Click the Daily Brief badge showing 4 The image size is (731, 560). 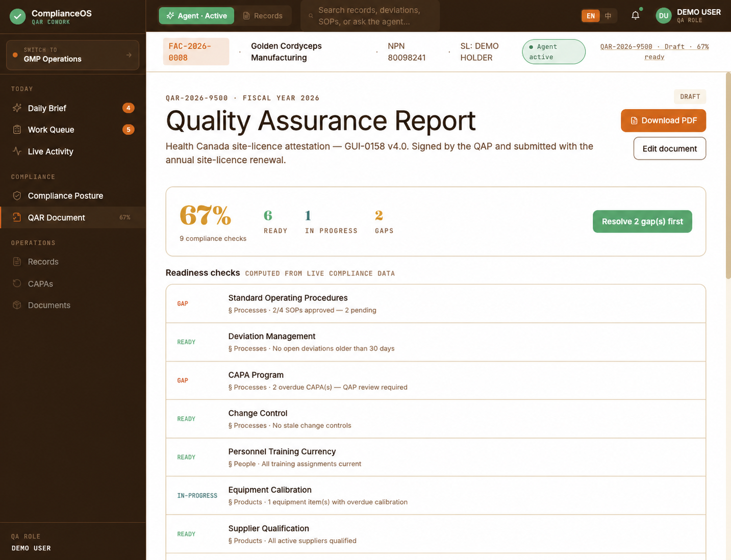(x=129, y=108)
